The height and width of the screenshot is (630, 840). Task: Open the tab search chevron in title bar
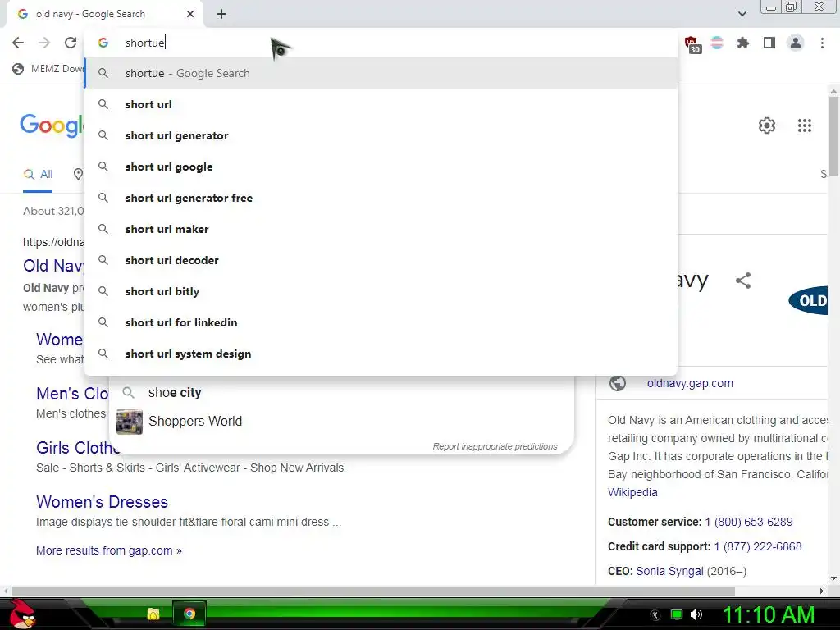coord(742,14)
